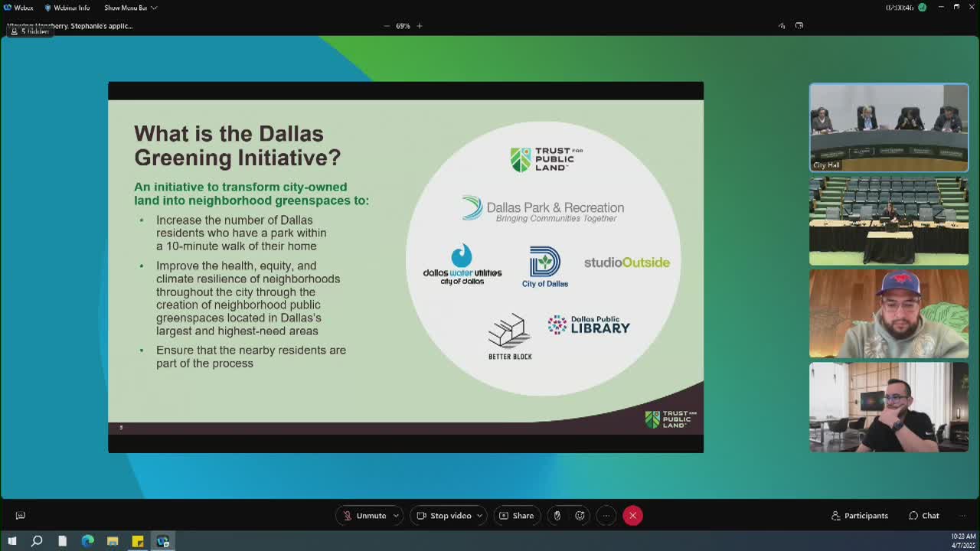Stop video with the camera button
This screenshot has width=980, height=551.
(x=444, y=516)
